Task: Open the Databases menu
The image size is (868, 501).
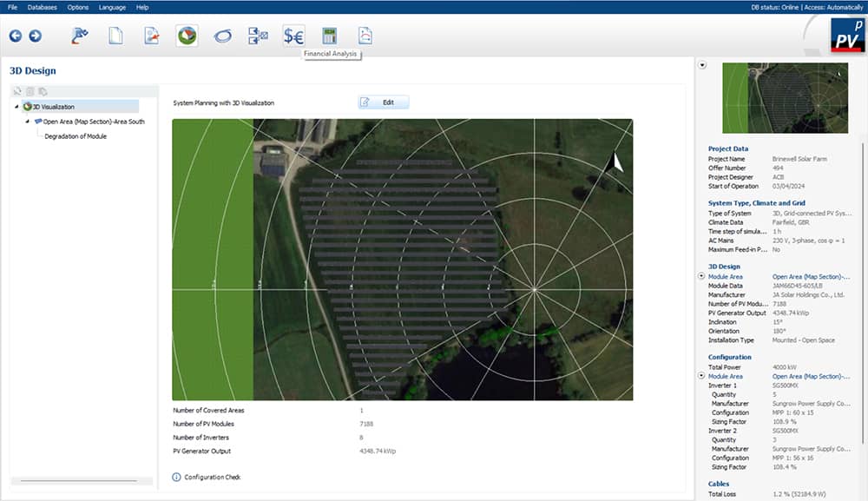Action: pyautogui.click(x=42, y=7)
